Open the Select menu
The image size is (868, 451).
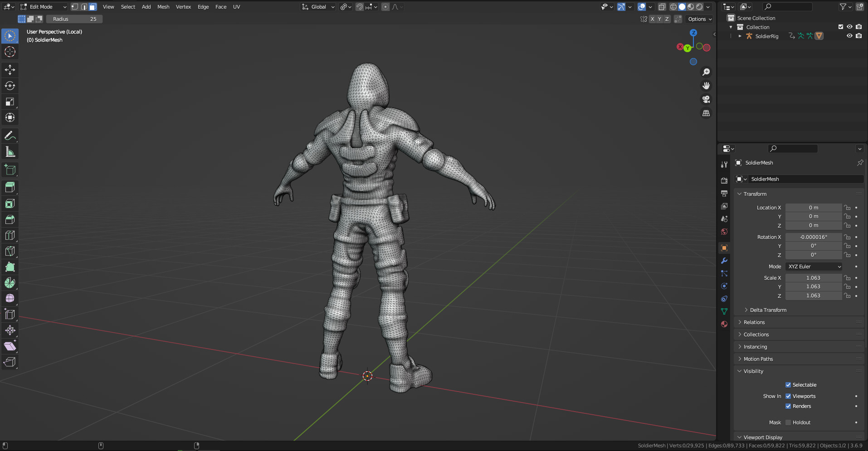click(x=128, y=7)
